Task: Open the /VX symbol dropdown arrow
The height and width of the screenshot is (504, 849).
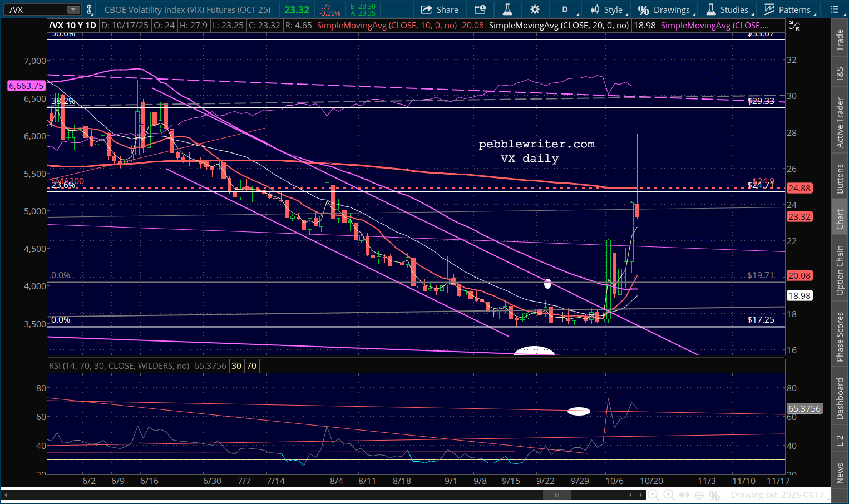Action: (73, 9)
